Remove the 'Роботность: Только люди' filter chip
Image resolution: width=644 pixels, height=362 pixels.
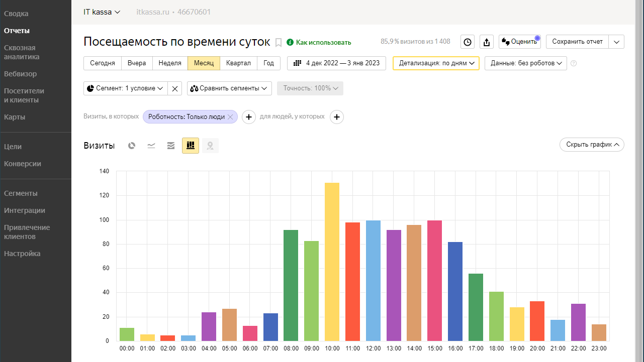coord(230,116)
